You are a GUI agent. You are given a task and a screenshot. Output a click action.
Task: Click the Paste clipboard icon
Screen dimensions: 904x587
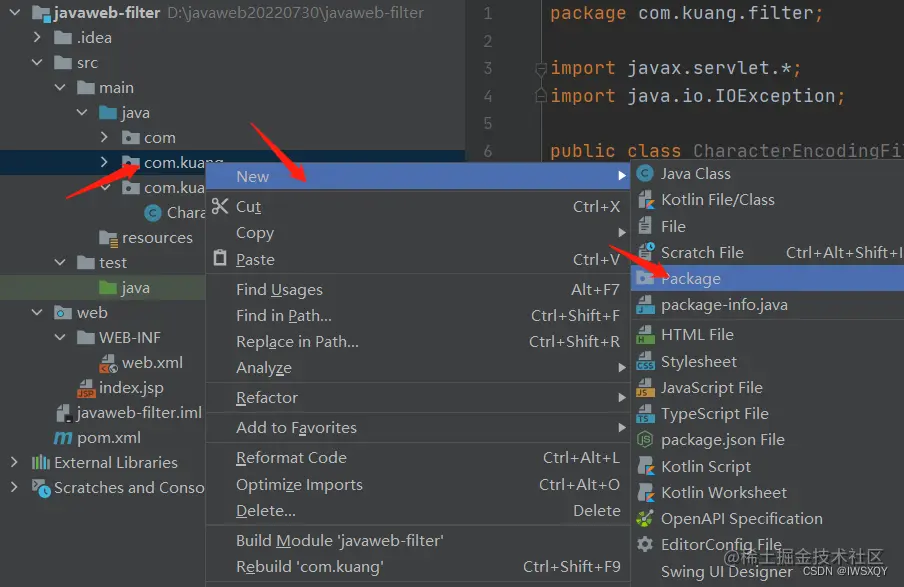[x=220, y=258]
